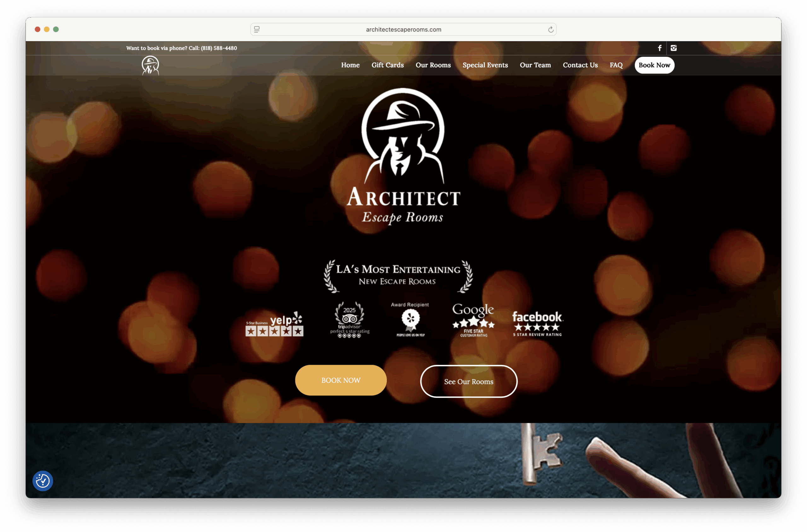The width and height of the screenshot is (807, 532).
Task: Navigate to the Home menu item
Action: click(x=350, y=65)
